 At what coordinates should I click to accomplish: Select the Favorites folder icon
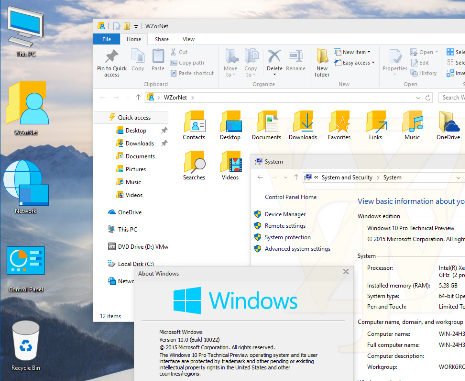coord(339,125)
